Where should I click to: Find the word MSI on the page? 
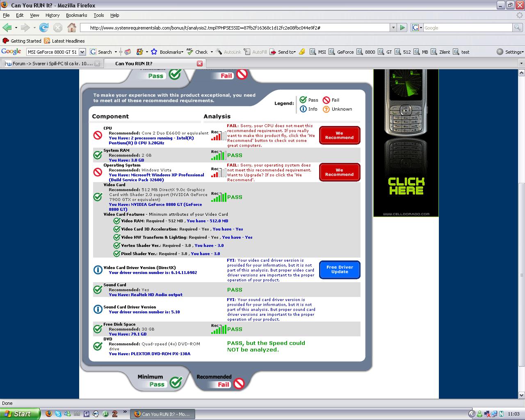point(318,52)
